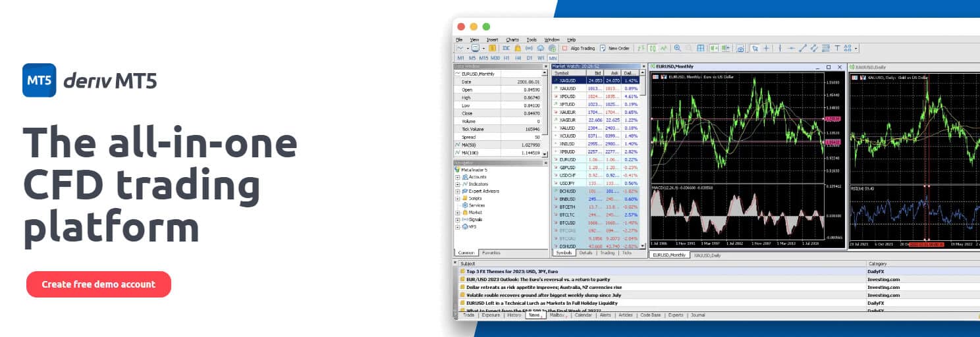
Task: Toggle the M15 timeframe button
Action: (x=483, y=58)
